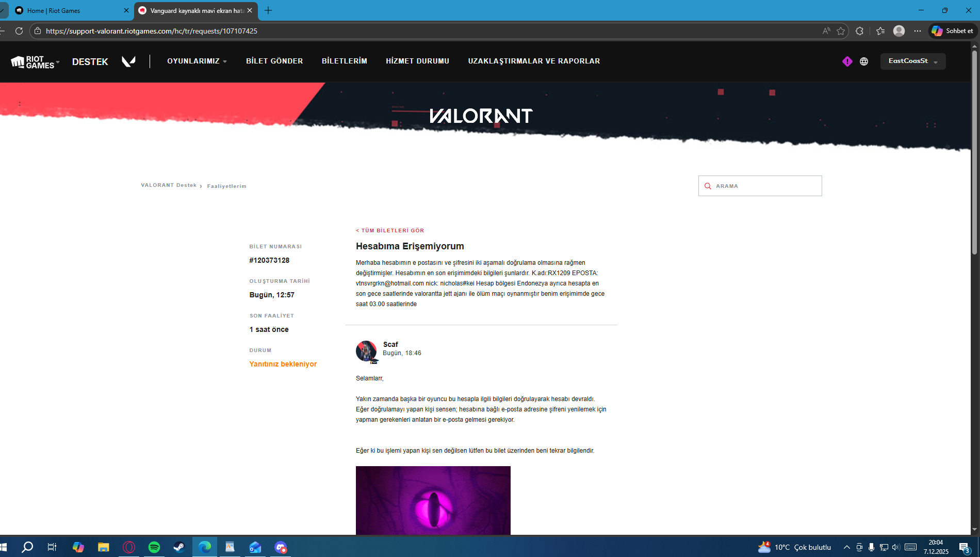Click the Valorant logo icon beside DESTEK
The width and height of the screenshot is (980, 557).
click(x=128, y=61)
